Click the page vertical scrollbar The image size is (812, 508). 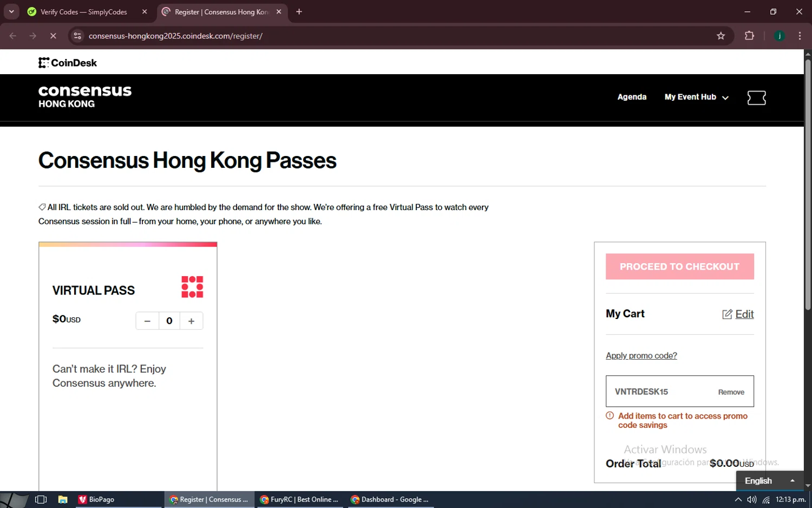pyautogui.click(x=808, y=184)
